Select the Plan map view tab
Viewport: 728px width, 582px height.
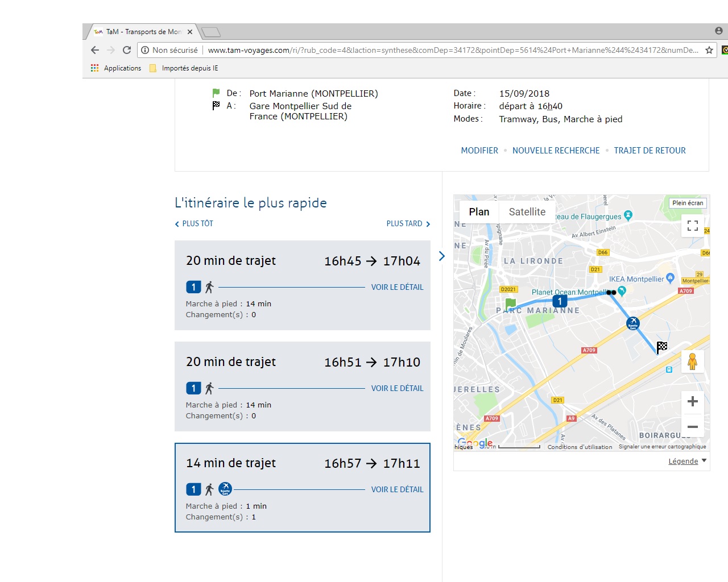click(479, 212)
